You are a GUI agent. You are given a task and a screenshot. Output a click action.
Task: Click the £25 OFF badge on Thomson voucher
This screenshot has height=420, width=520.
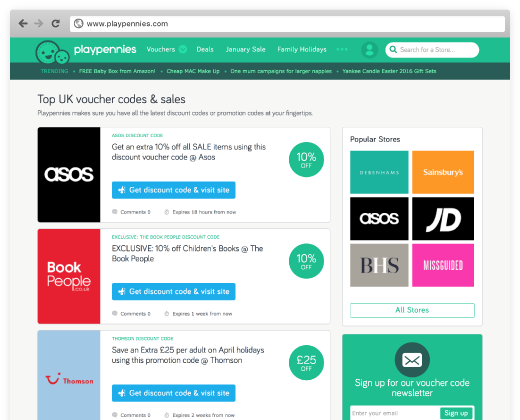coord(306,363)
